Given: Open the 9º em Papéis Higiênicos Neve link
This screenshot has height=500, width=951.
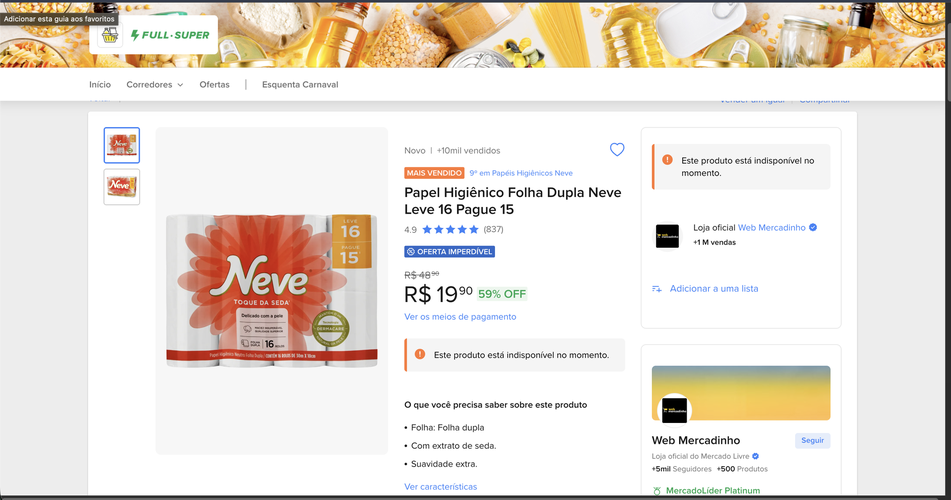Looking at the screenshot, I should pos(521,173).
